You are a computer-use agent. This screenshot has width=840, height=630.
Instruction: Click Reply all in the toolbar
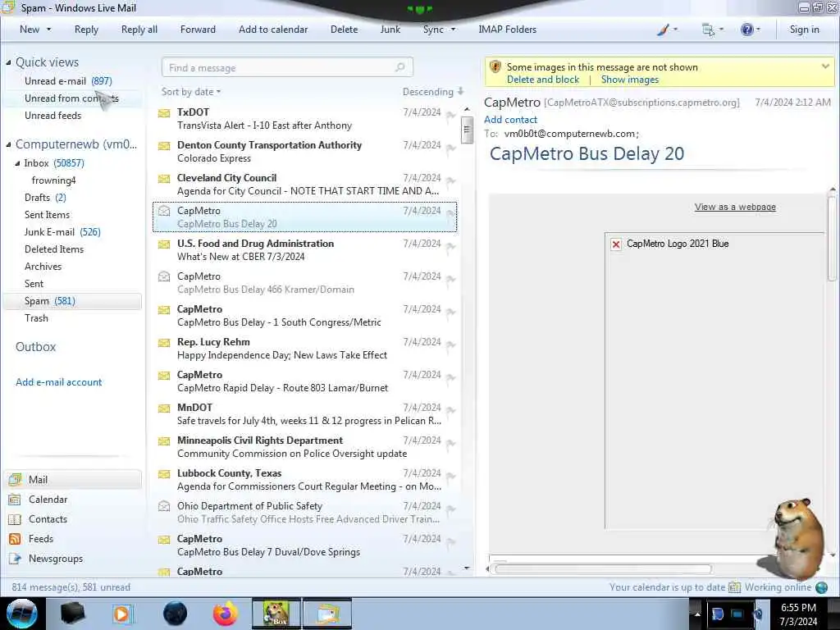tap(139, 30)
